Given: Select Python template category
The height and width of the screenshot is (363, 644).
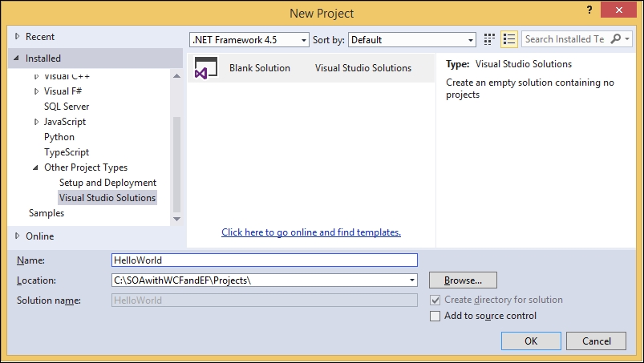Looking at the screenshot, I should pyautogui.click(x=59, y=137).
